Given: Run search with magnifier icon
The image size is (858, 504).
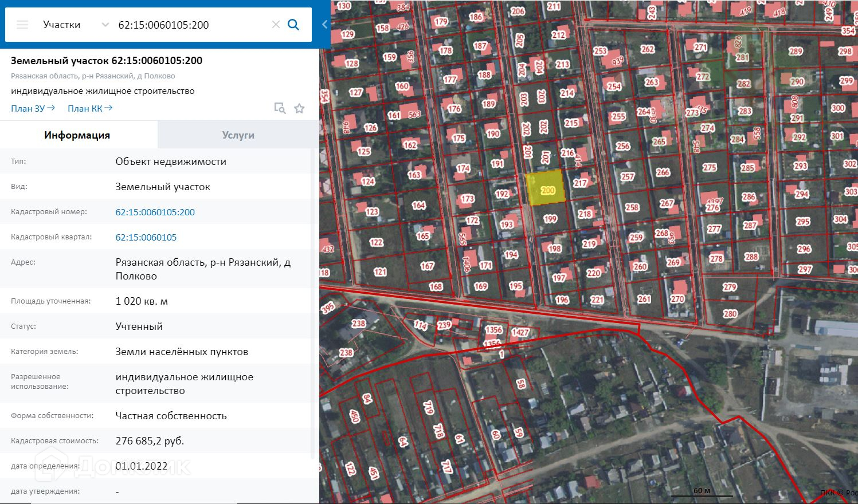Looking at the screenshot, I should [x=293, y=25].
